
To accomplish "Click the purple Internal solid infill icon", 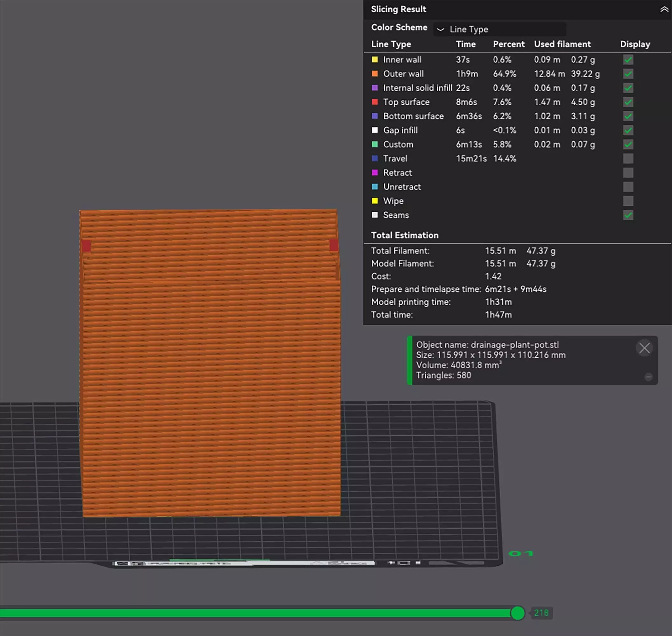I will point(374,88).
